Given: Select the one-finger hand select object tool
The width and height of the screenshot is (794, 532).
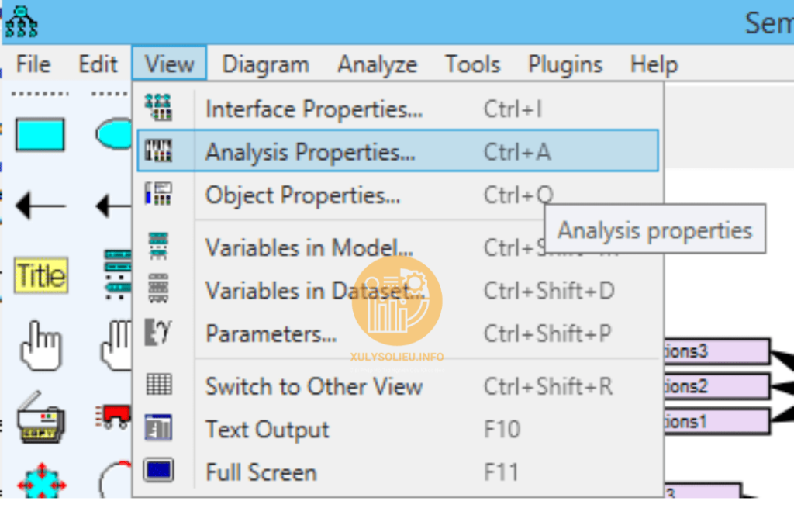Looking at the screenshot, I should click(x=40, y=346).
